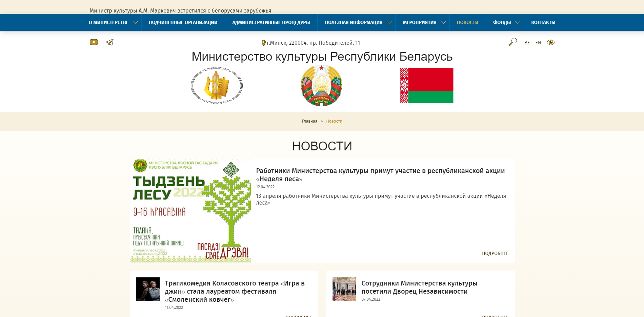Select the Новости menu item

tap(467, 22)
